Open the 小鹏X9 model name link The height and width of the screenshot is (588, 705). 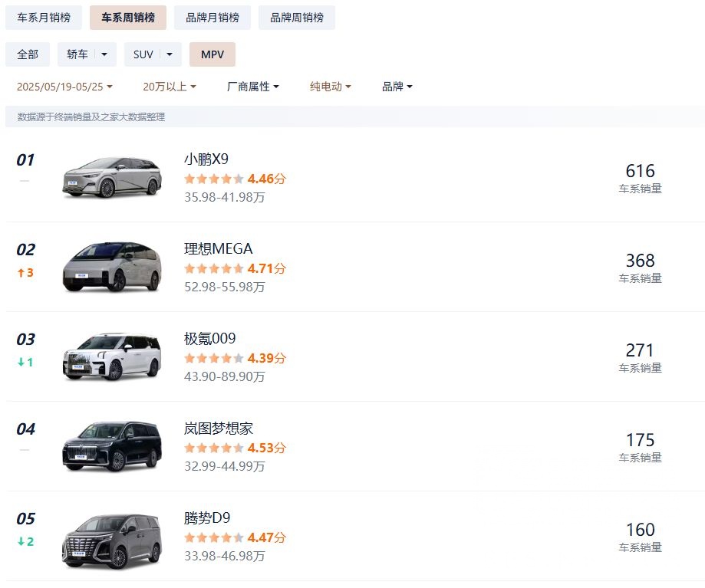(206, 159)
